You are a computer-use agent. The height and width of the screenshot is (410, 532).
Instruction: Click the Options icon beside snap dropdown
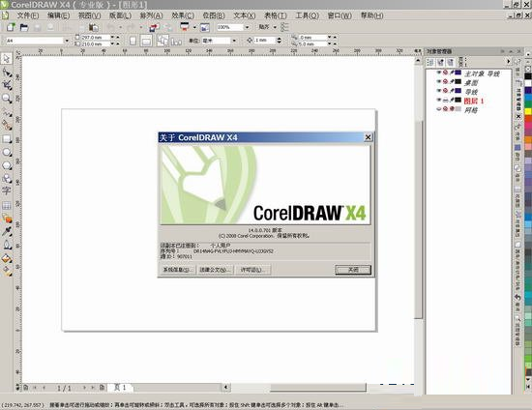click(285, 27)
